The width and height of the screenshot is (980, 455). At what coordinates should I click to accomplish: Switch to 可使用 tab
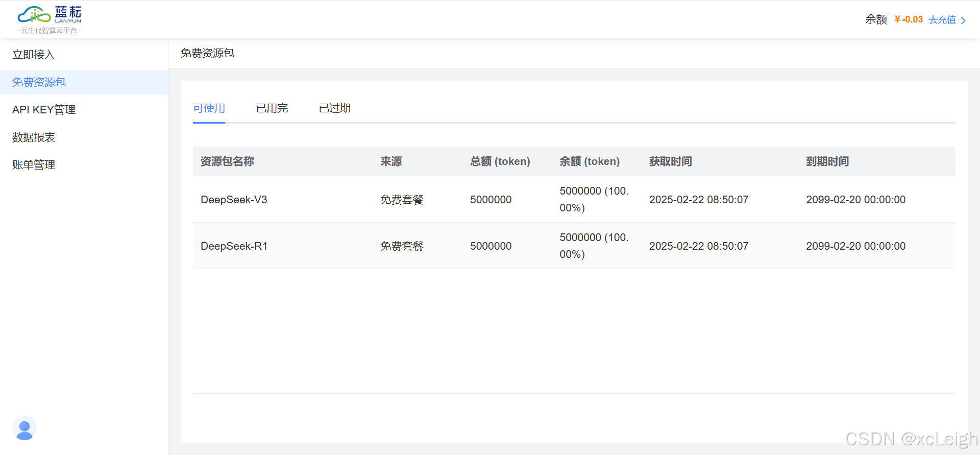pos(209,108)
